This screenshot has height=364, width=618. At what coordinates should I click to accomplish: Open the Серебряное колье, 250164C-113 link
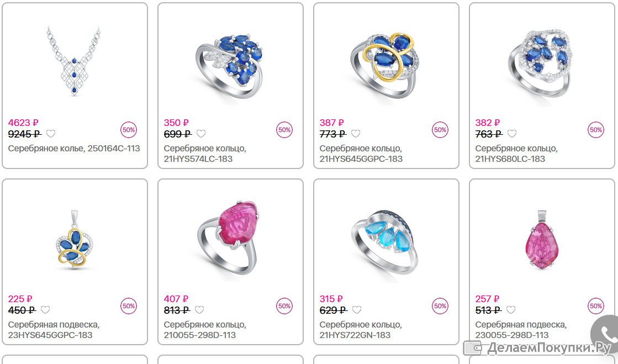(74, 149)
